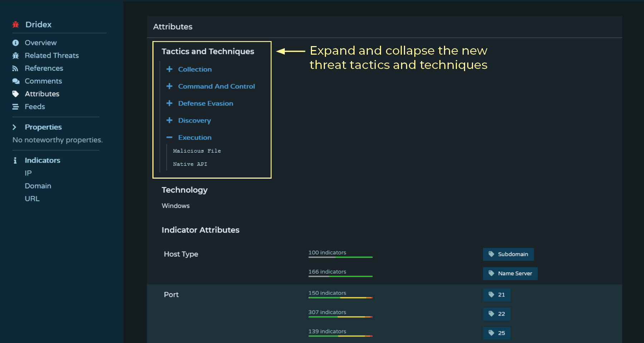The image size is (644, 343).
Task: Expand the Defense Evasion plus icon
Action: coord(169,103)
